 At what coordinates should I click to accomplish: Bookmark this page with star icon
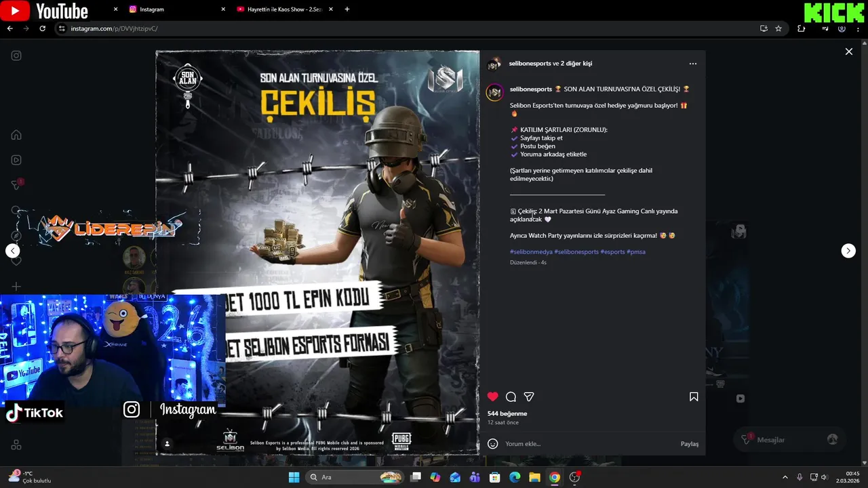point(778,28)
